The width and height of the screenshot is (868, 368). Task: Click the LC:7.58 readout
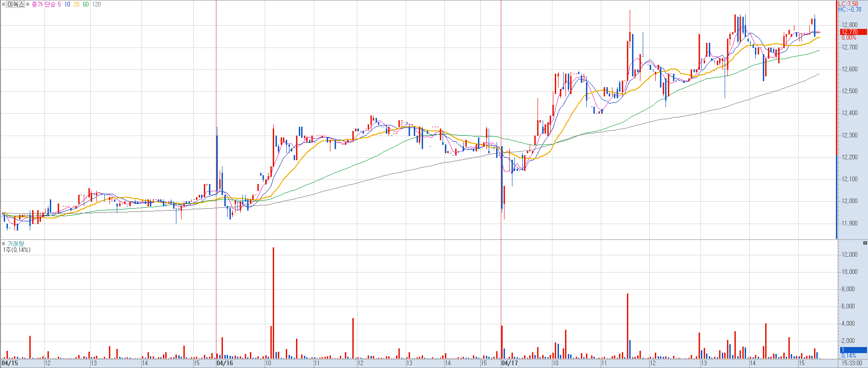click(x=848, y=4)
